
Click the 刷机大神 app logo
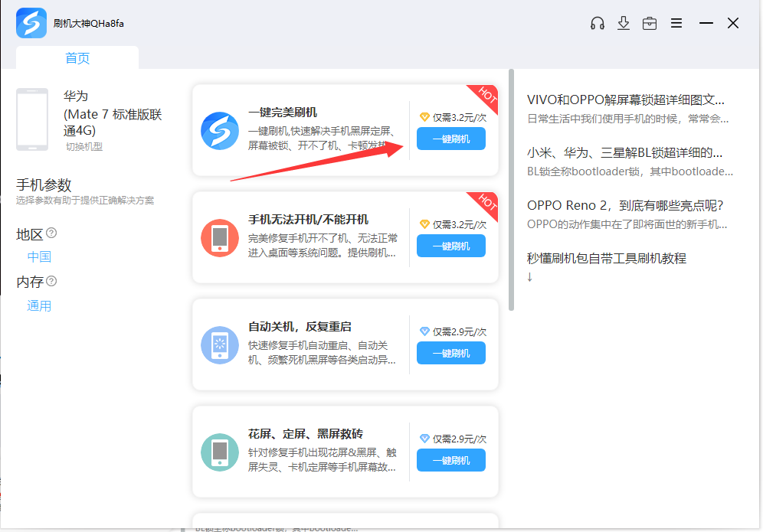(31, 23)
